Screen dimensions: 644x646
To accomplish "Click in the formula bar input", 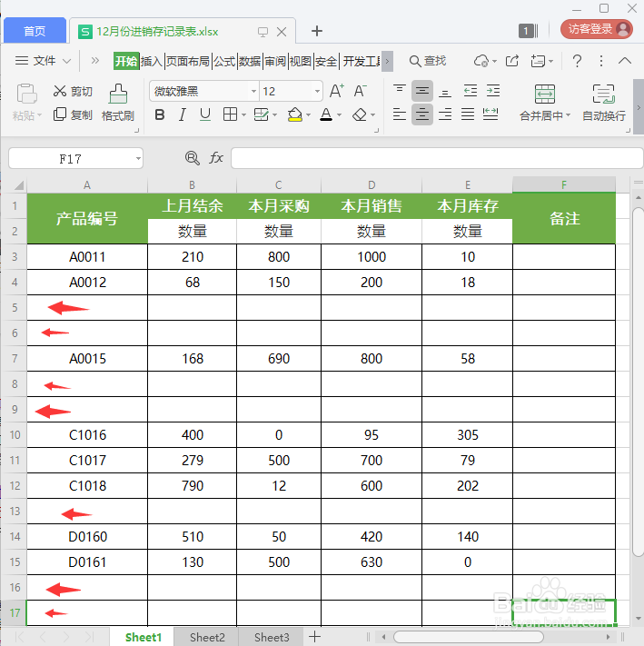I will [437, 158].
